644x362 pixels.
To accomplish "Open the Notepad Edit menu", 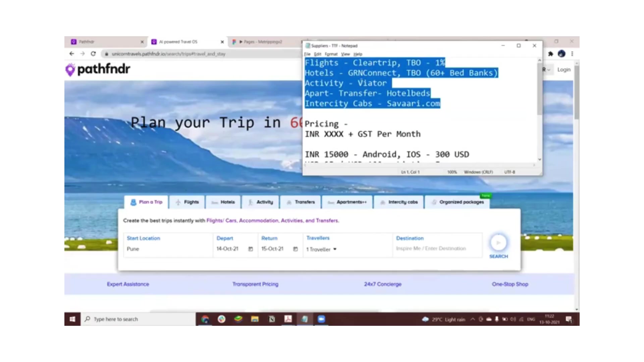I will click(318, 54).
